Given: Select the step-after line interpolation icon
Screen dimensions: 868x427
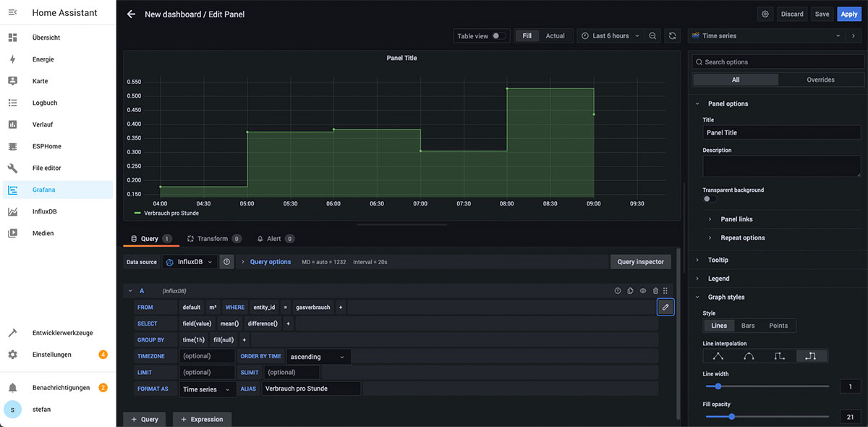Looking at the screenshot, I should (x=810, y=356).
